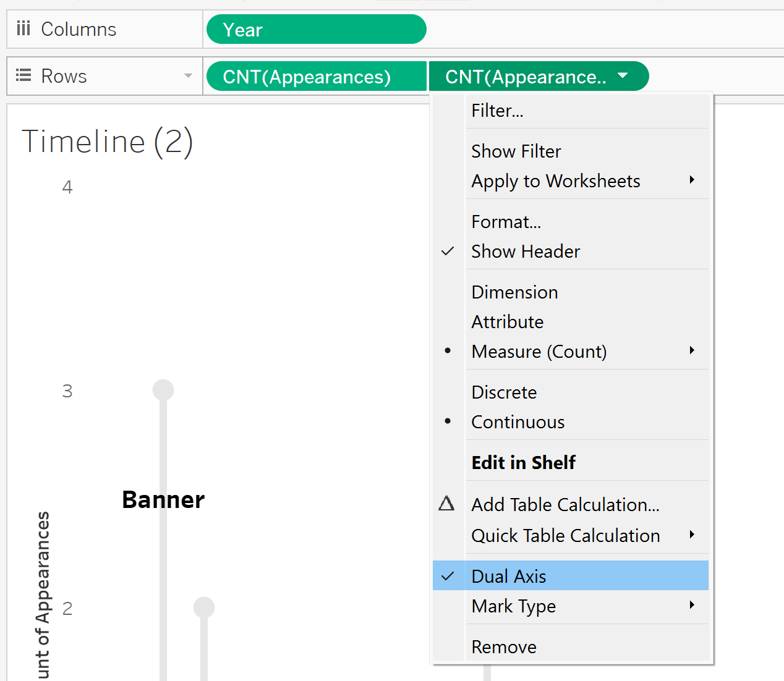Click the Banner lollipop circle mark

click(x=163, y=390)
